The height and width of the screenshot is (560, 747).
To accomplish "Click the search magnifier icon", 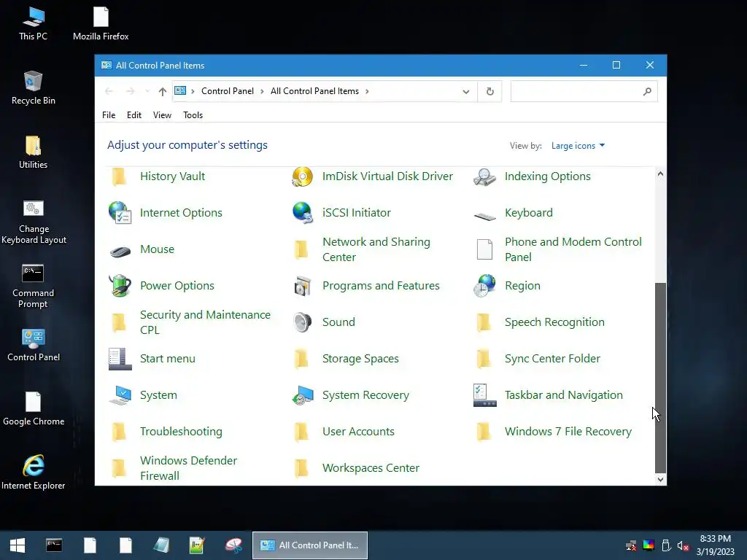I will coord(647,91).
